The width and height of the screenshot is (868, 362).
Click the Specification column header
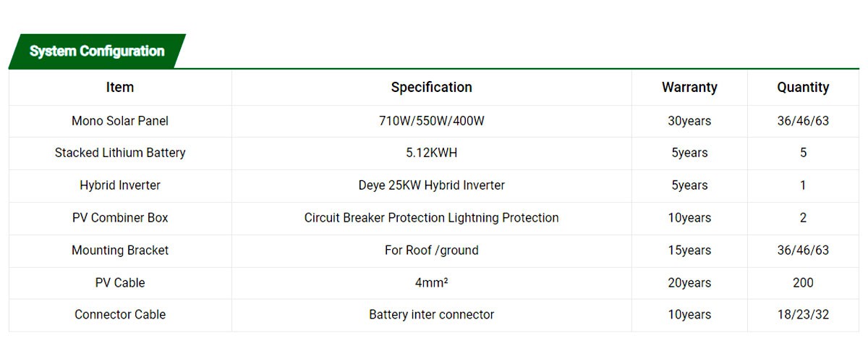[x=431, y=88]
